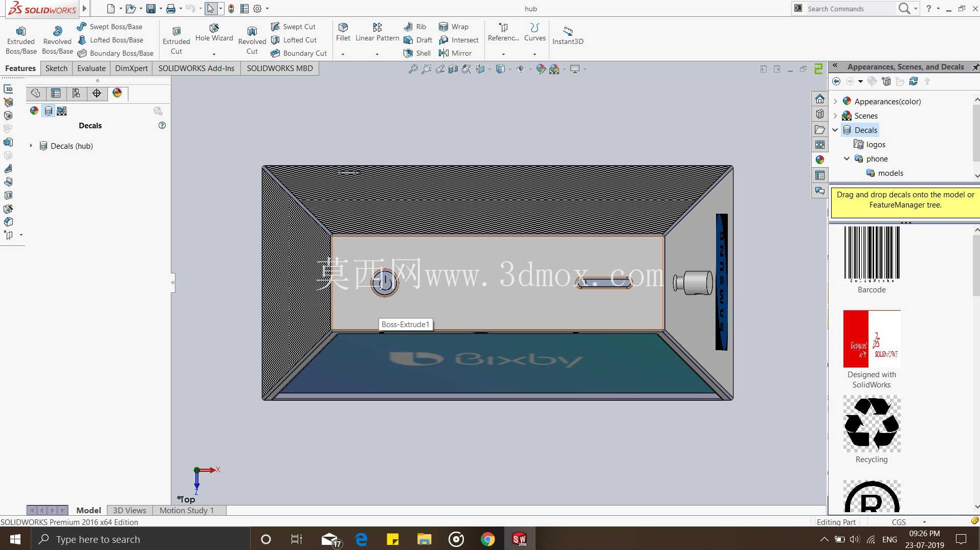
Task: Open the ConfigurationManager tab
Action: click(76, 93)
